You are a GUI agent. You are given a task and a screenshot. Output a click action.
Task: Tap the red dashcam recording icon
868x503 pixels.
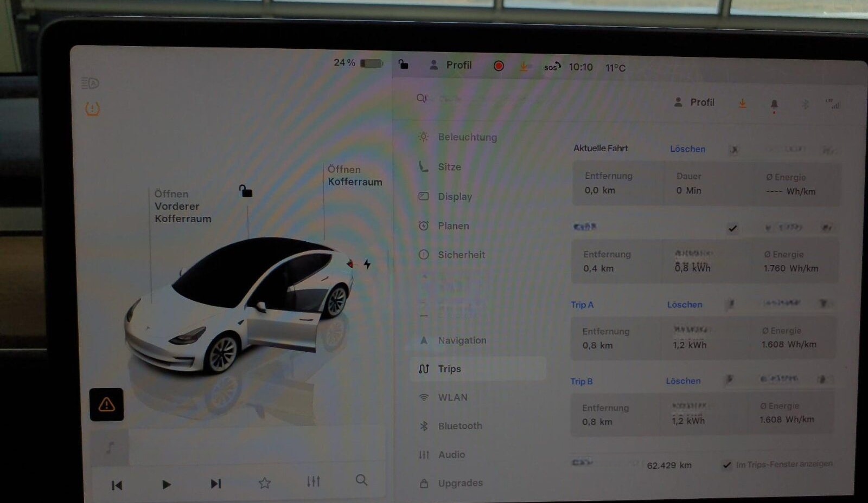[499, 66]
